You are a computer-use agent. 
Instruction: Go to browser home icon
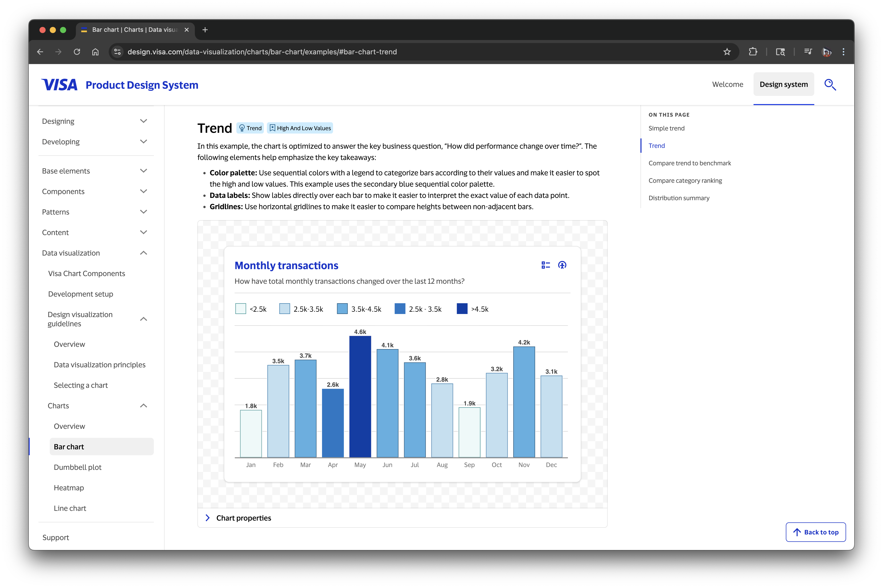point(95,52)
